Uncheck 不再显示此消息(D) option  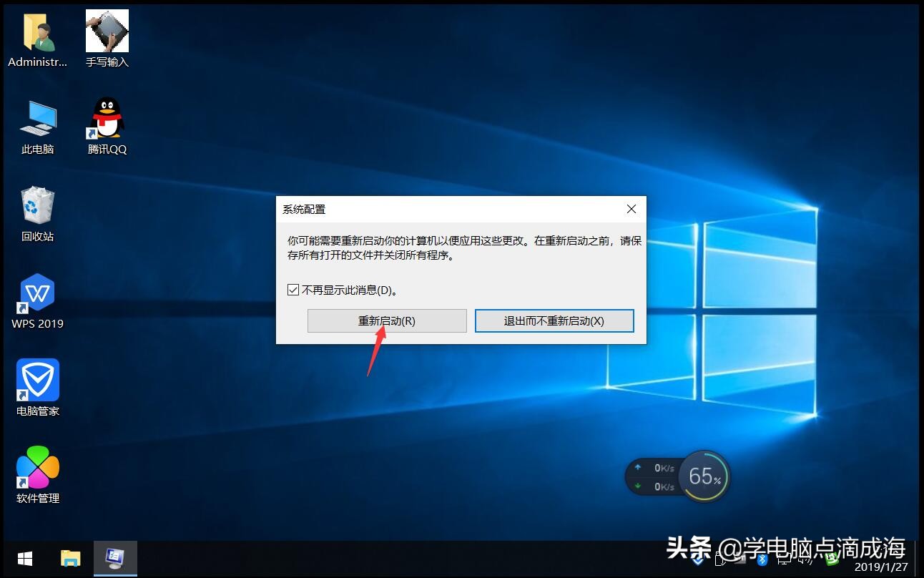(293, 290)
